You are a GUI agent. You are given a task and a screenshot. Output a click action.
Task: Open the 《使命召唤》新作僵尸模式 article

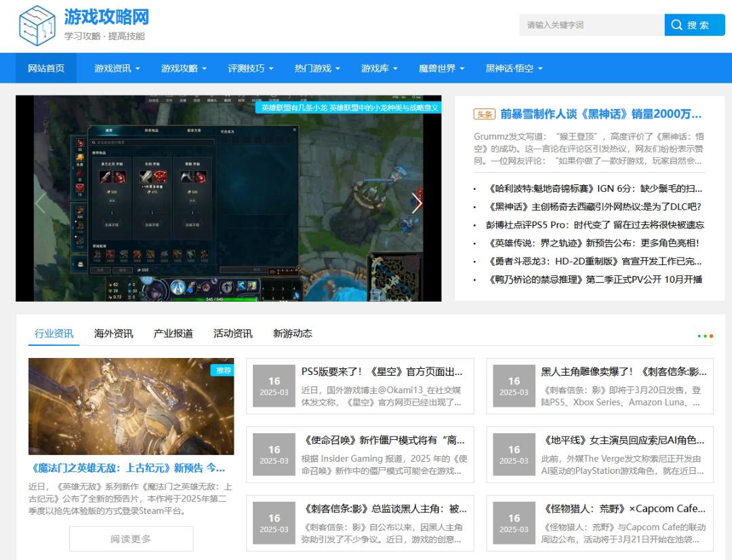[x=384, y=441]
